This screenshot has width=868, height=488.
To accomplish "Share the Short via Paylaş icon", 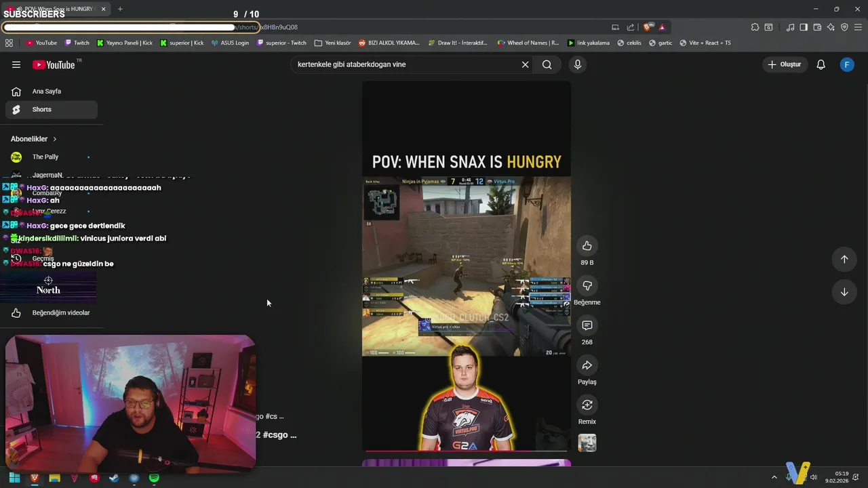I will [587, 365].
